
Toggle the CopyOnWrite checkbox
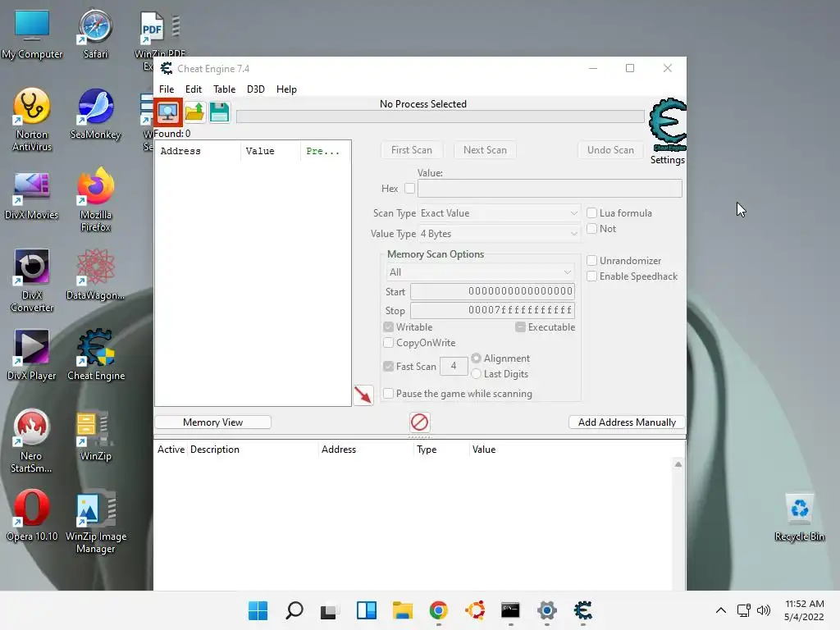[x=388, y=342]
